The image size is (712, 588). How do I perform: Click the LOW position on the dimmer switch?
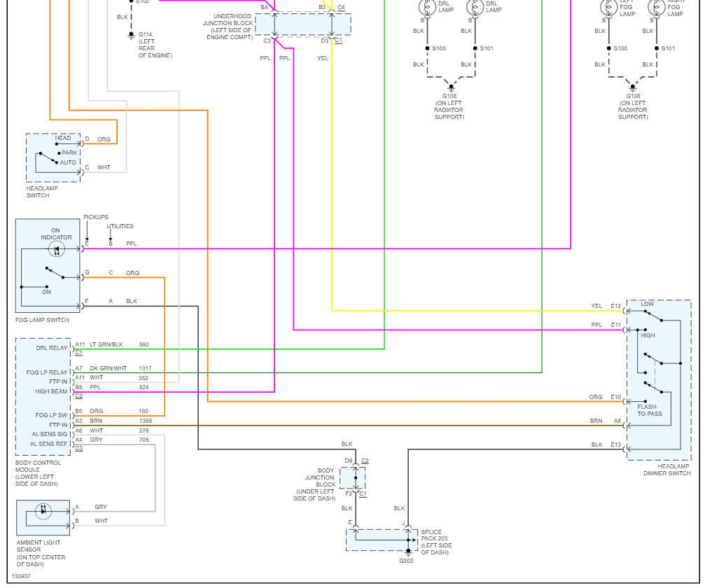point(647,304)
